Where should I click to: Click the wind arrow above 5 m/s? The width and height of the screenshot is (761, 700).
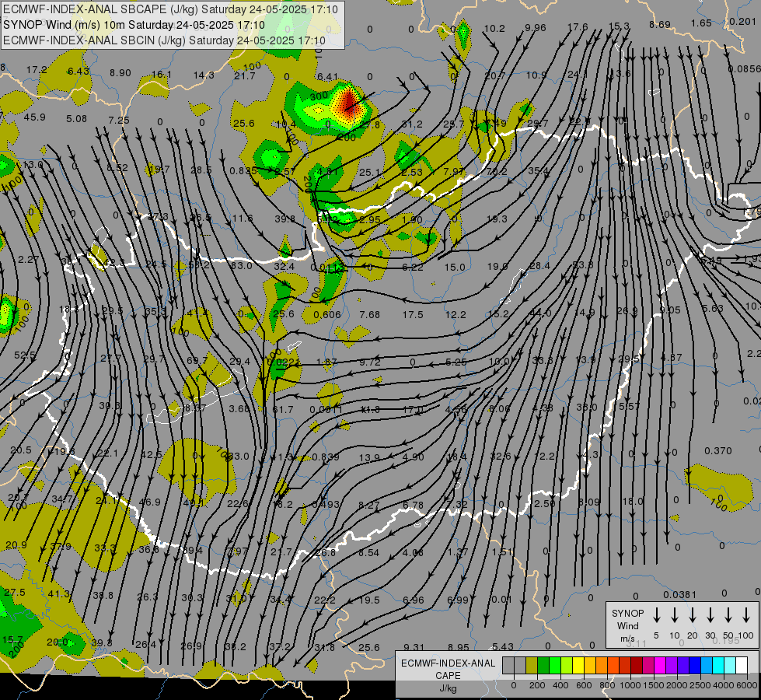pos(656,615)
